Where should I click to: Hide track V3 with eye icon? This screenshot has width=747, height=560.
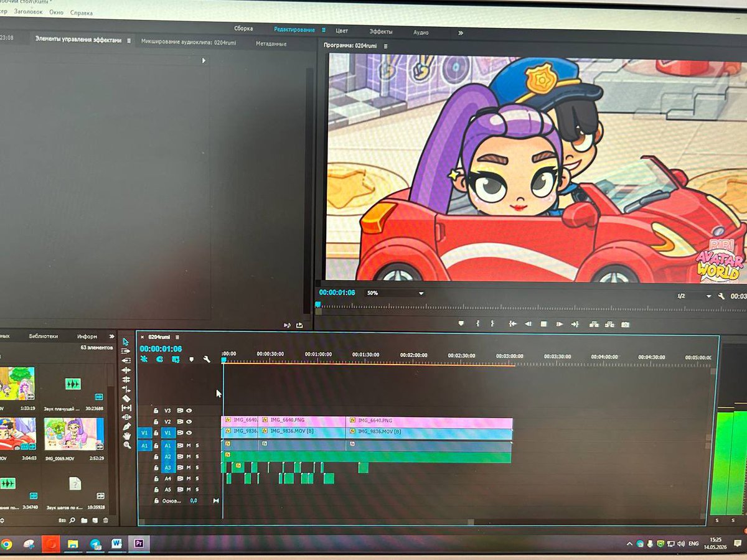(189, 411)
